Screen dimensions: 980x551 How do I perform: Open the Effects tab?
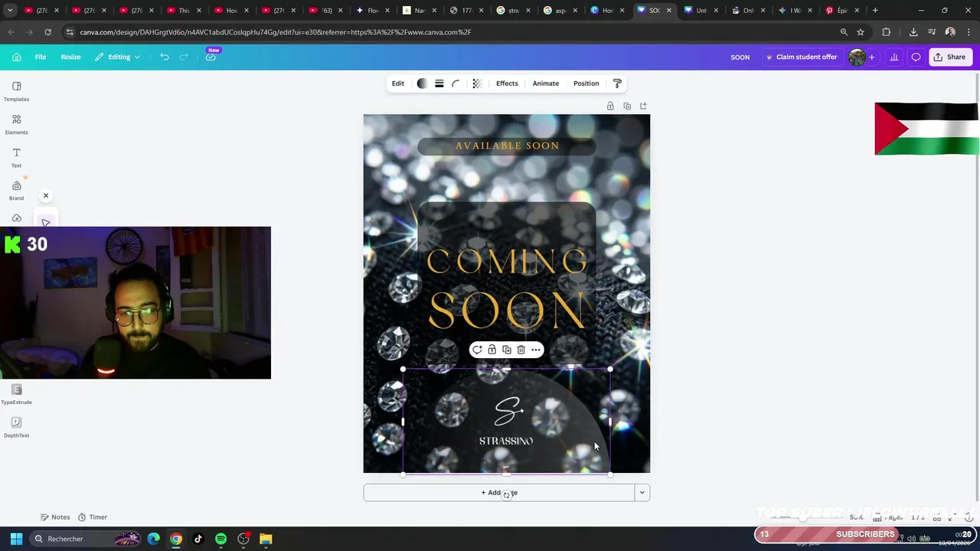click(507, 83)
